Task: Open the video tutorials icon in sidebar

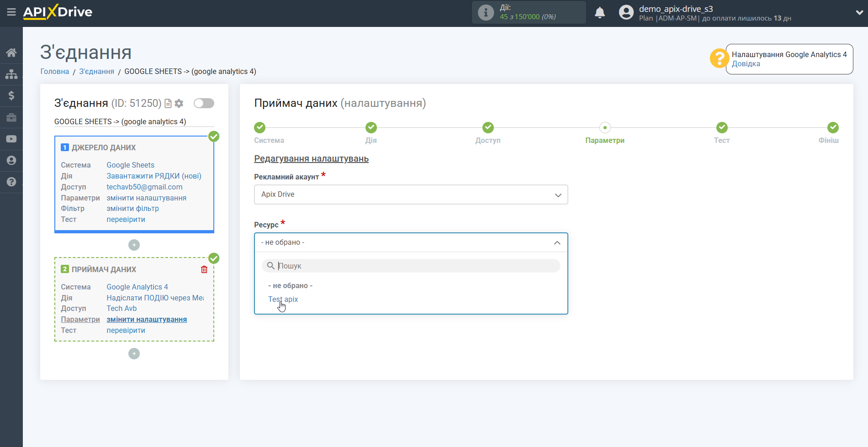Action: (11, 139)
